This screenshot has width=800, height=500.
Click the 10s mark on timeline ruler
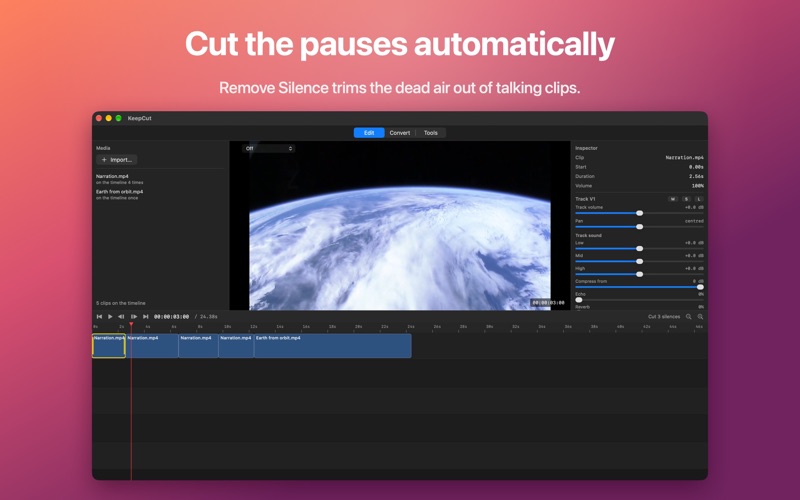(228, 327)
